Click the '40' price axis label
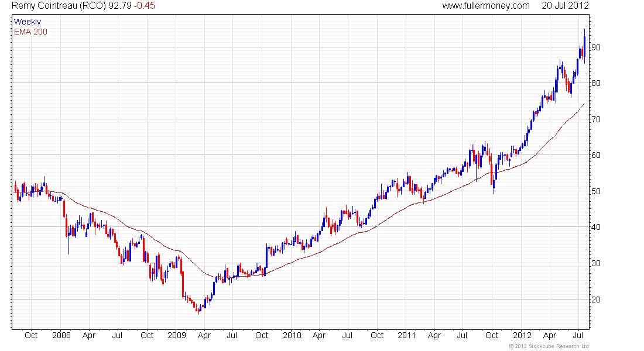 coord(595,226)
